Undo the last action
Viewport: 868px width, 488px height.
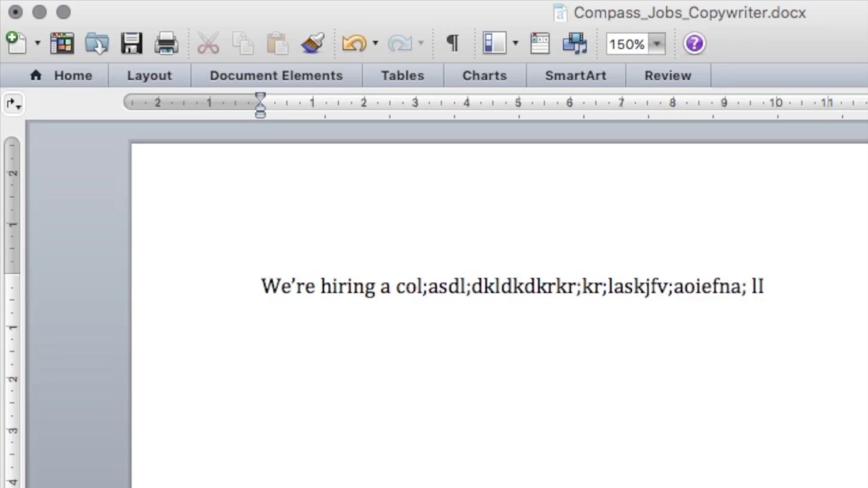tap(354, 43)
